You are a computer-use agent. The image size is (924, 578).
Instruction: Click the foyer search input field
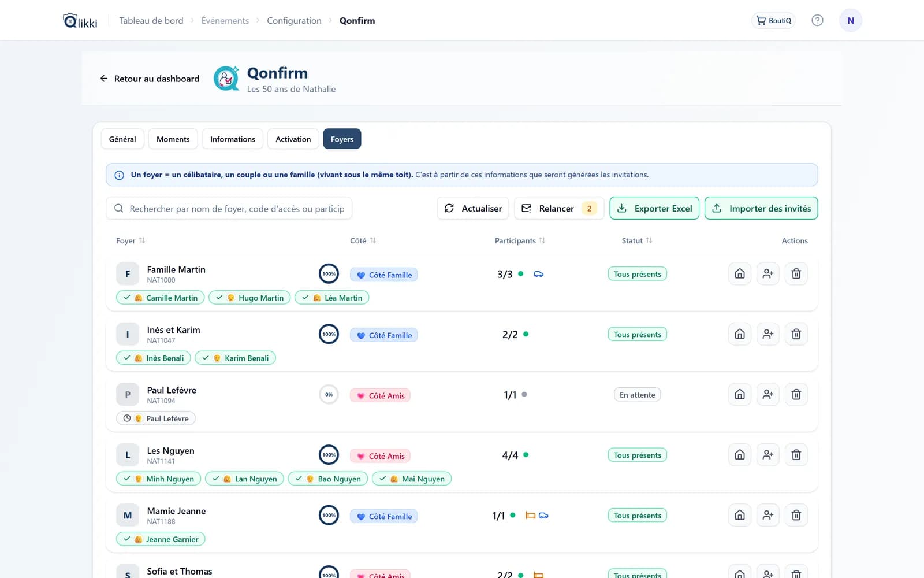(229, 208)
